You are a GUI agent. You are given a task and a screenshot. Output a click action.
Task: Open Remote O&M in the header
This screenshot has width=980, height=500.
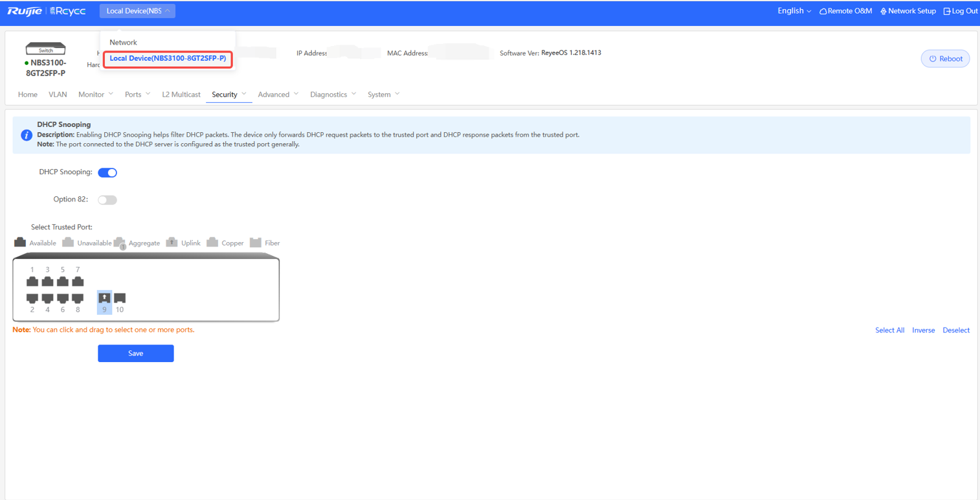tap(845, 11)
